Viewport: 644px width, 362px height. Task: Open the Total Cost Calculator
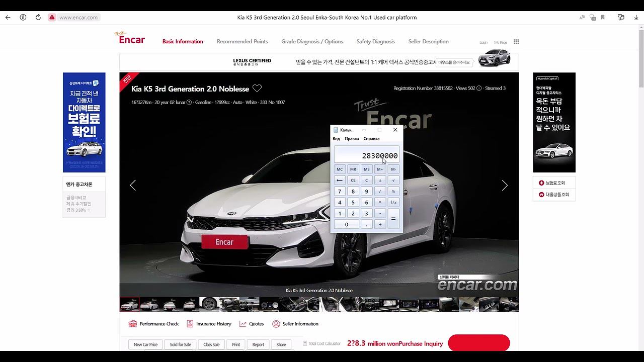tap(322, 344)
